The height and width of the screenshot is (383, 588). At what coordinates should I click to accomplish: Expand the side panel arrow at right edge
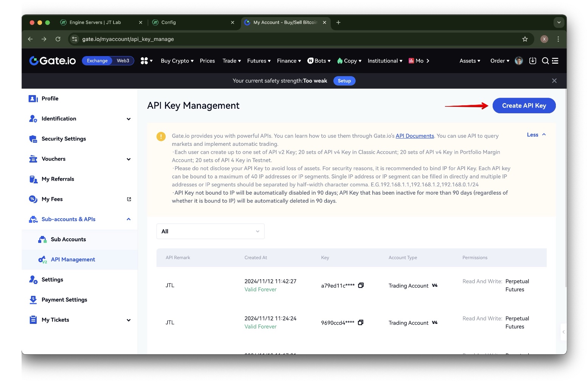[563, 332]
